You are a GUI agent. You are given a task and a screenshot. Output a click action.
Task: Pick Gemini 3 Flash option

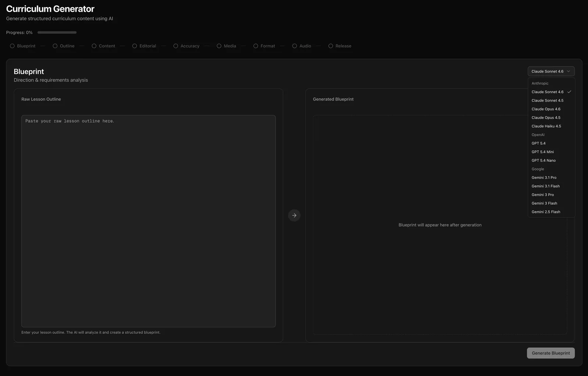click(551, 203)
